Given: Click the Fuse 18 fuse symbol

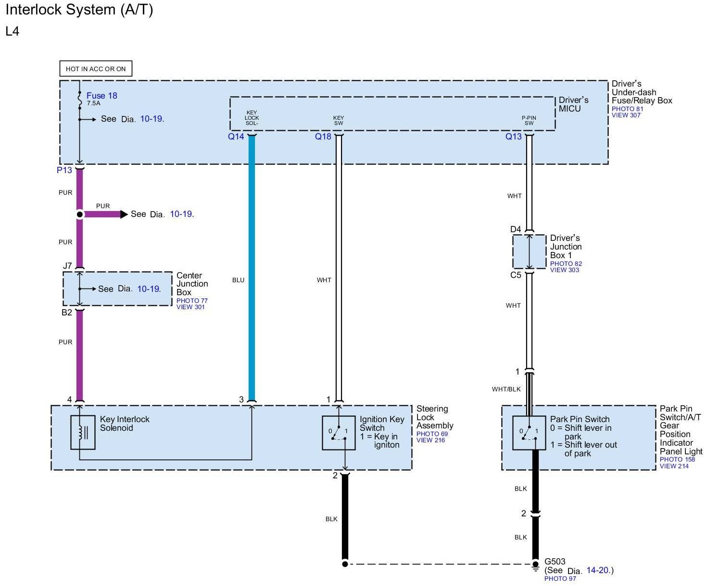Looking at the screenshot, I should 80,100.
